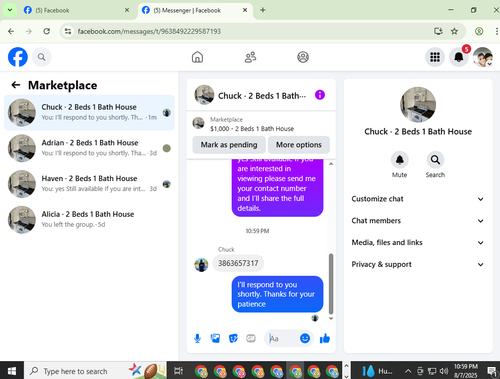500x379 pixels.
Task: Open the taskbar volume speaker icon
Action: tap(444, 371)
